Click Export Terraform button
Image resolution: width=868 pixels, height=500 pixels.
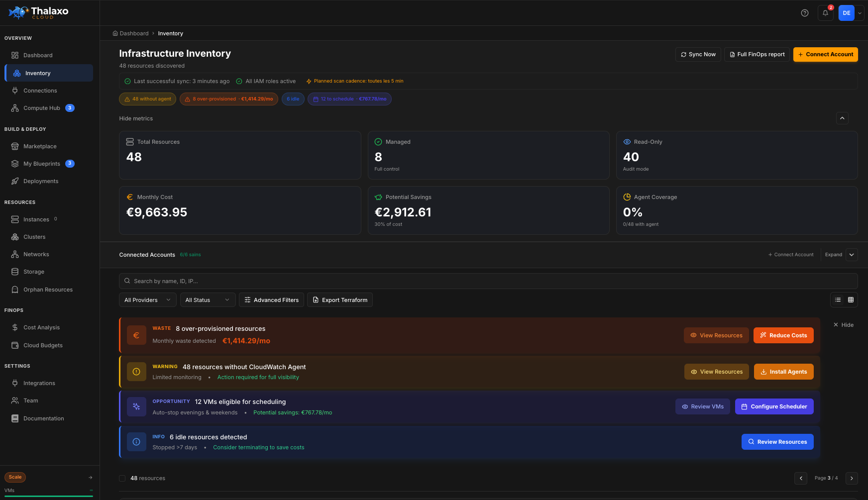340,300
